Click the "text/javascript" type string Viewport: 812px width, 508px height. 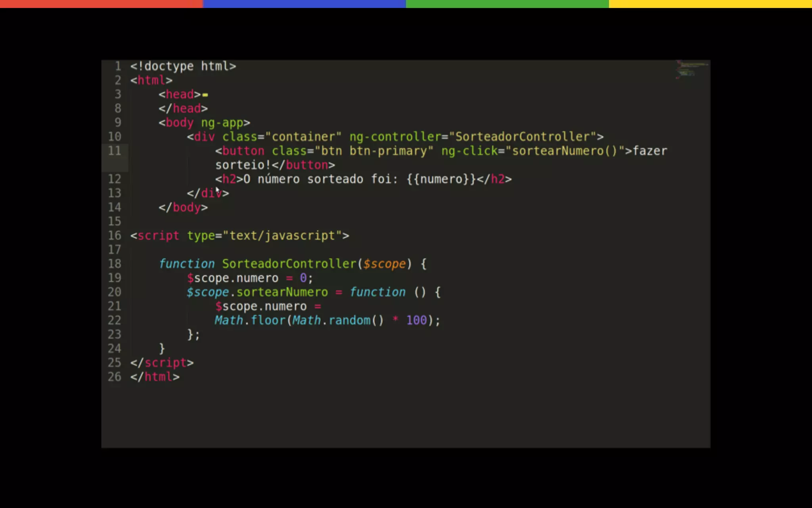(x=282, y=236)
